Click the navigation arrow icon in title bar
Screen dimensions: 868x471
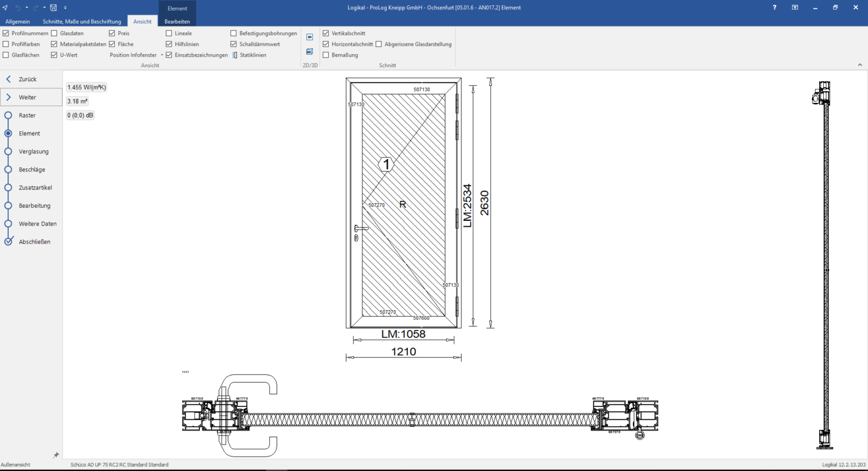coord(5,8)
